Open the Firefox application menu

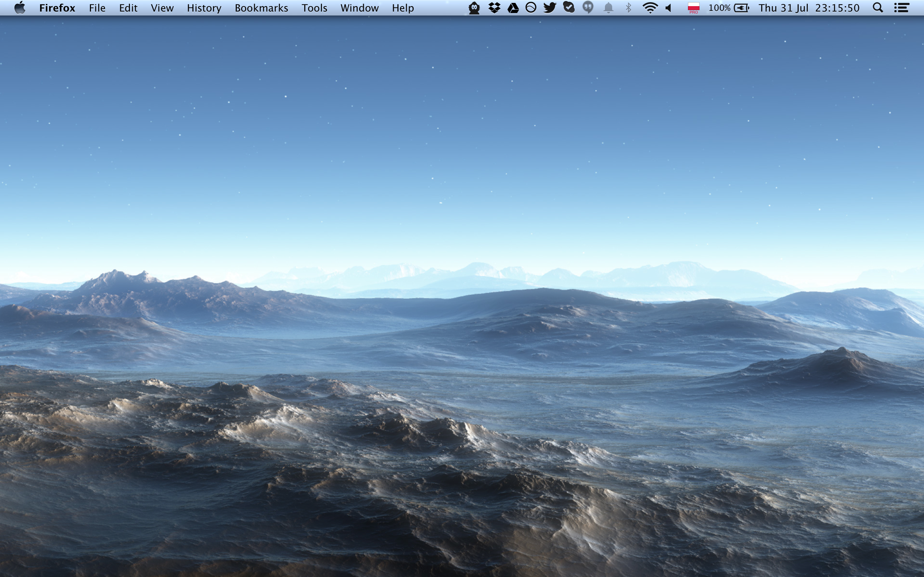tap(57, 8)
